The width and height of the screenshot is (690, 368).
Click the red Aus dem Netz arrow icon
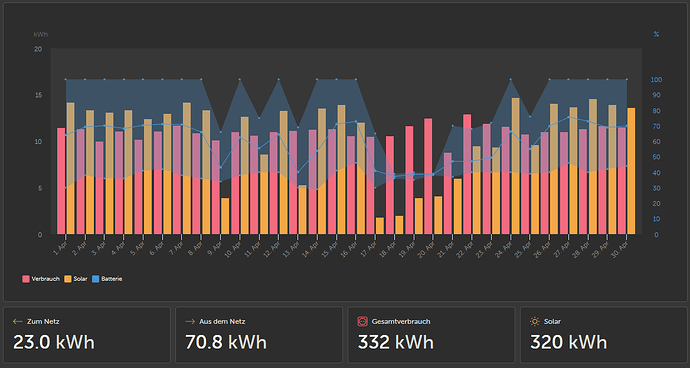coord(190,322)
